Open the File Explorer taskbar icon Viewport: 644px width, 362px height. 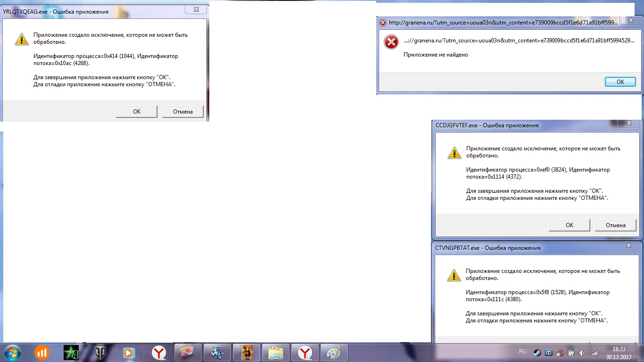click(x=276, y=353)
